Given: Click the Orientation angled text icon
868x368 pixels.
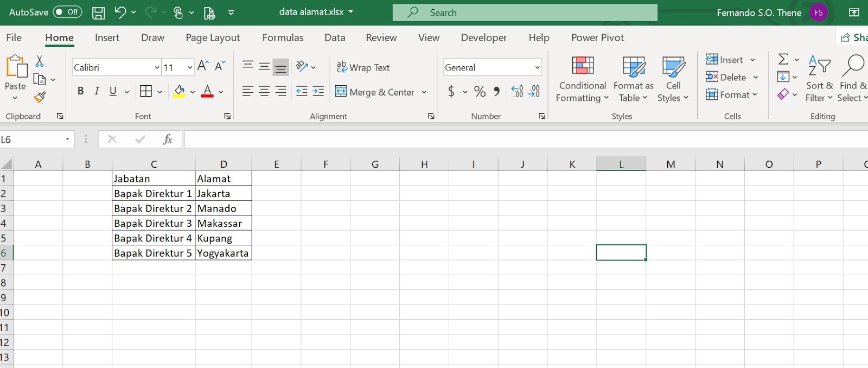Looking at the screenshot, I should point(302,66).
